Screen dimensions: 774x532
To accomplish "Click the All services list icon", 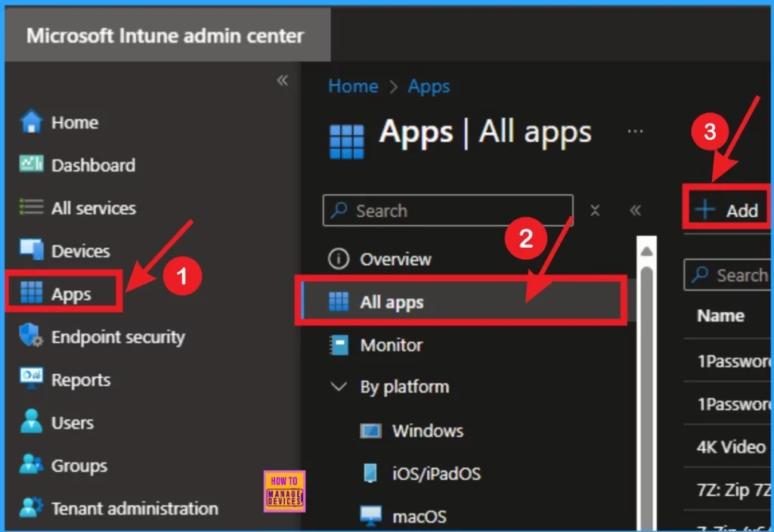I will tap(31, 207).
